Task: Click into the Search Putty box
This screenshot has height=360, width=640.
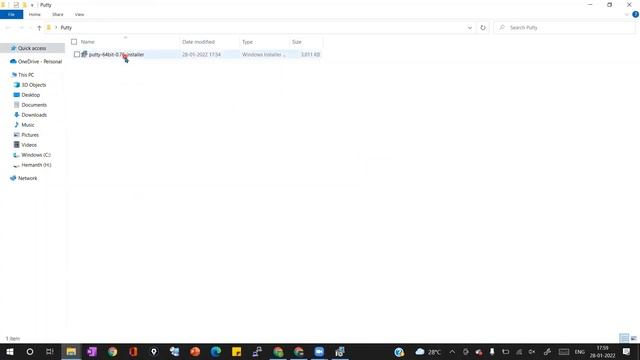Action: 565,27
